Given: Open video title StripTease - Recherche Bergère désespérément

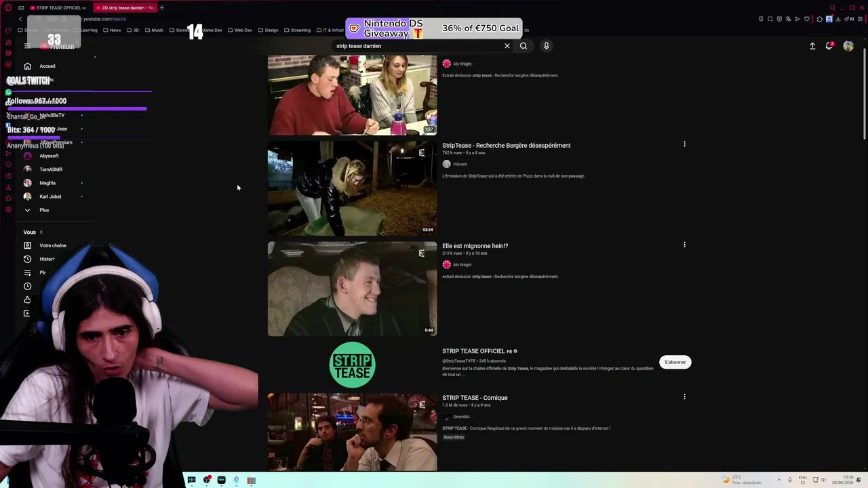Looking at the screenshot, I should 507,145.
